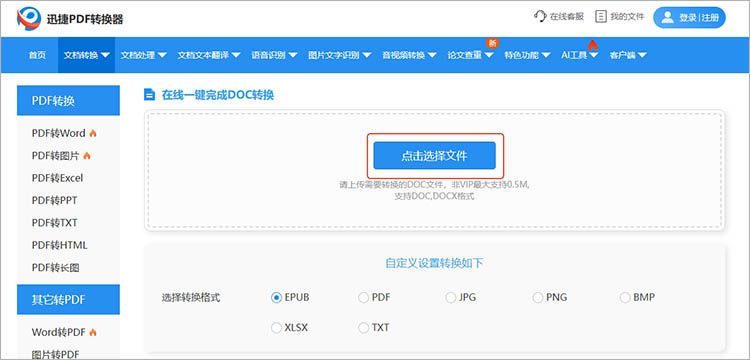750x360 pixels.
Task: Click the 迅捷PDF转换器 brand name text
Action: 85,19
